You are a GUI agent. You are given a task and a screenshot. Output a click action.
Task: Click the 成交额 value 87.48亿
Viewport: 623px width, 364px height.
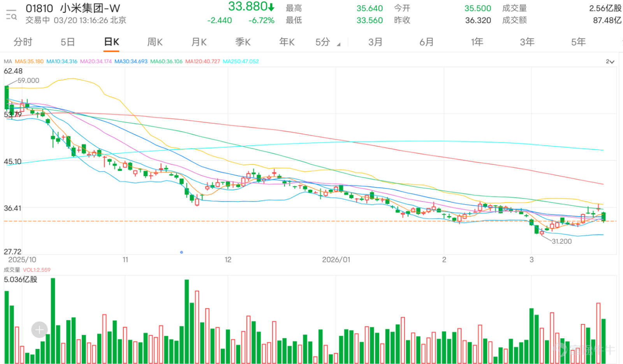click(x=607, y=20)
